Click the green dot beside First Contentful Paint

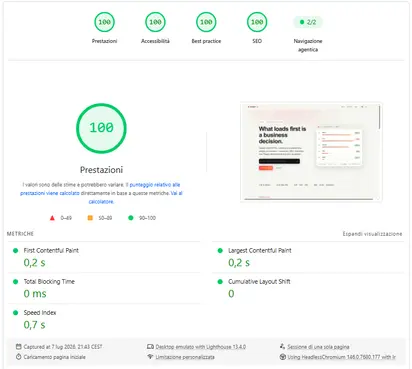15,250
